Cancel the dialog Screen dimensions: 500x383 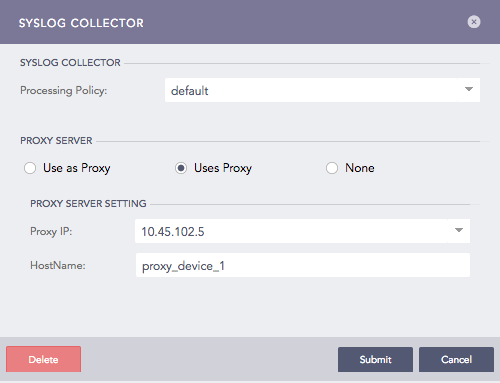[x=456, y=359]
